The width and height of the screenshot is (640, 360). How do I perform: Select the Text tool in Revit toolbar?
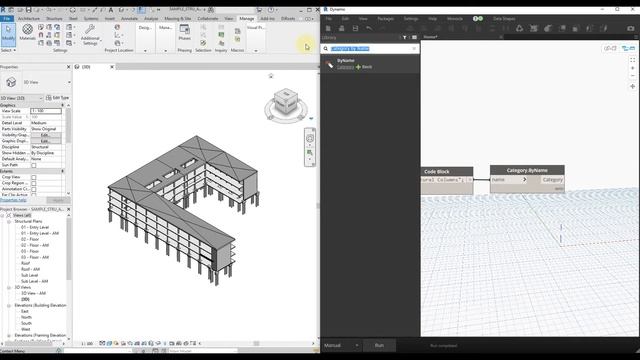(111, 10)
